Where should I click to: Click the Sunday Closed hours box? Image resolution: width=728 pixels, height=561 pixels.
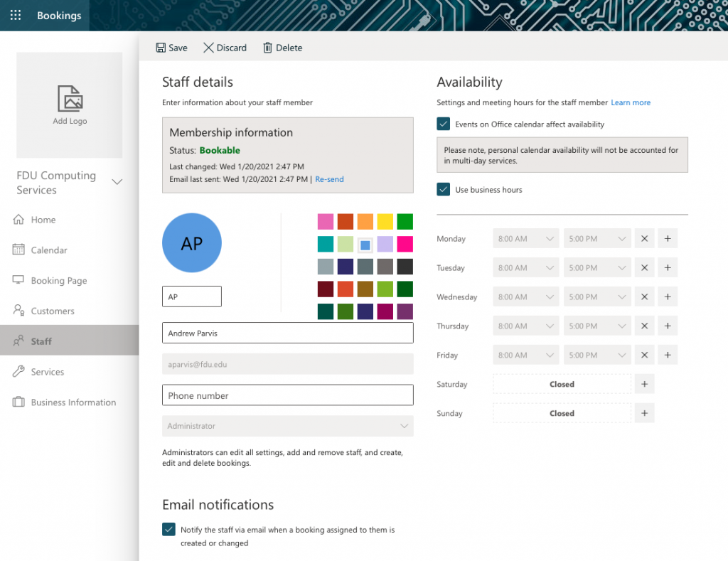[562, 413]
